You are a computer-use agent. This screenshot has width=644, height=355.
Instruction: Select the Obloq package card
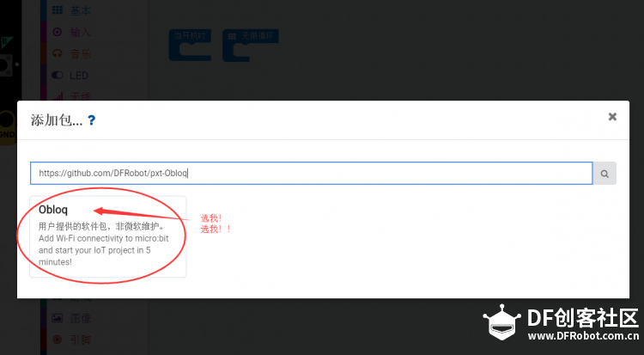pyautogui.click(x=108, y=236)
